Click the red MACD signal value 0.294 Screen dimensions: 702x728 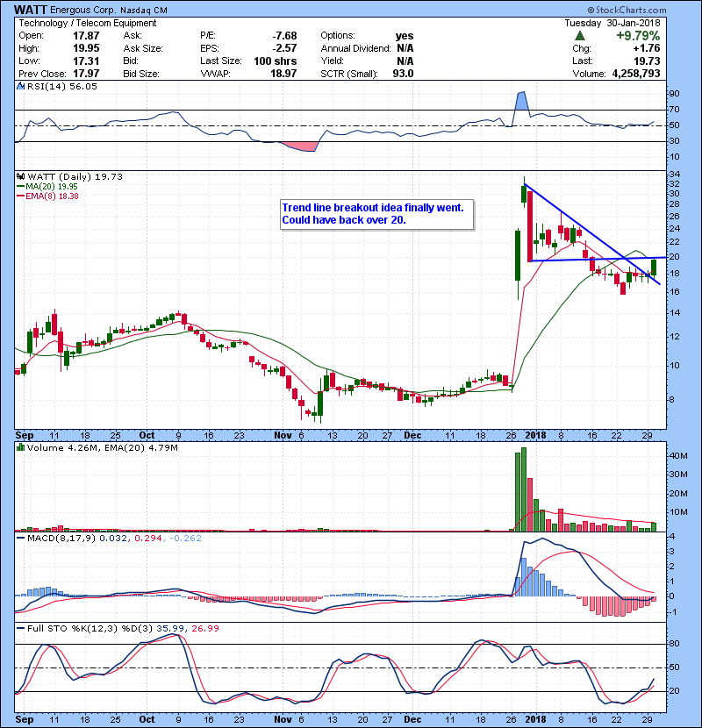[x=147, y=539]
